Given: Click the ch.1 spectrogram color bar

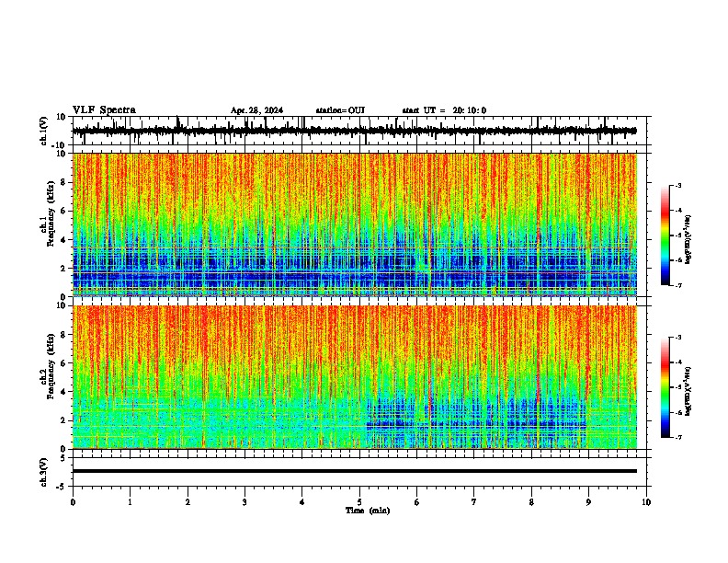Looking at the screenshot, I should click(x=665, y=236).
